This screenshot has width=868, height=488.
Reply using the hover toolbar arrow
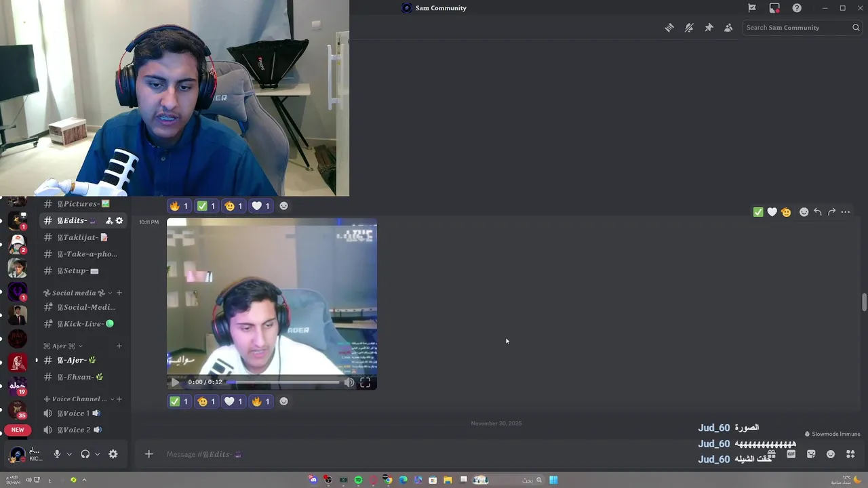[818, 212]
